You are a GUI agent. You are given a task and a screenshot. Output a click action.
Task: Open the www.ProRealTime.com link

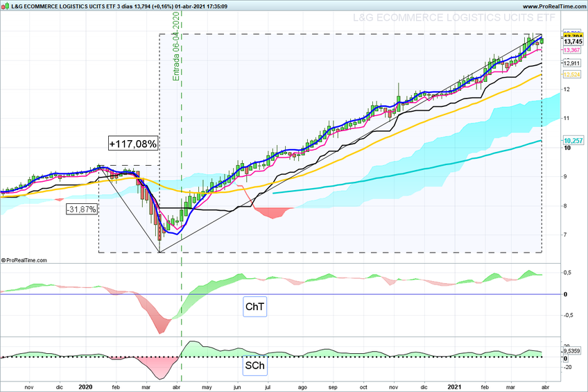[554, 6]
